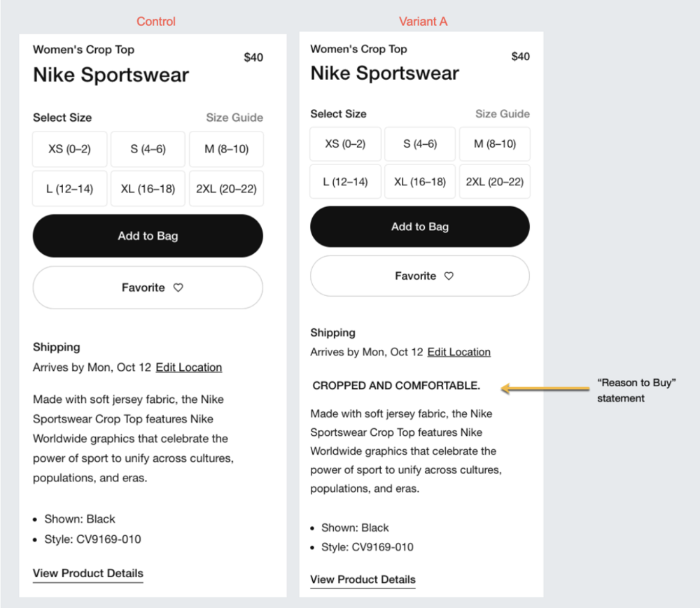
Task: Open View Product Details in Control panel
Action: pos(88,574)
